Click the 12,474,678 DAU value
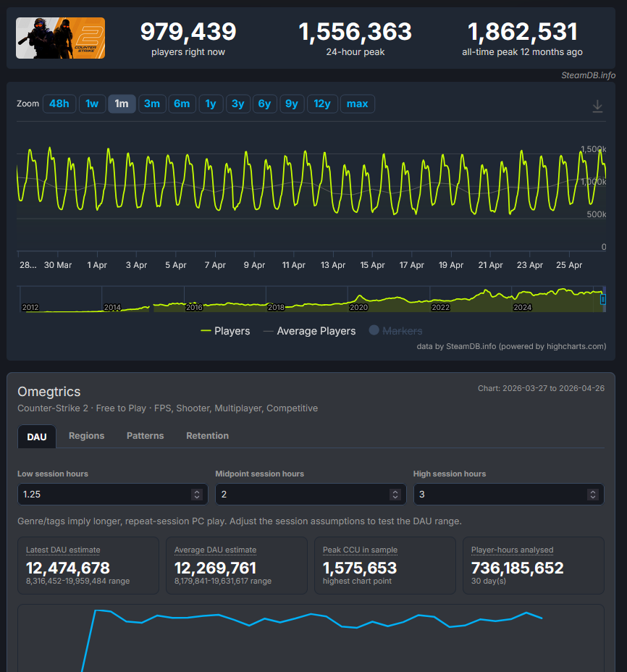The width and height of the screenshot is (627, 672). [68, 568]
